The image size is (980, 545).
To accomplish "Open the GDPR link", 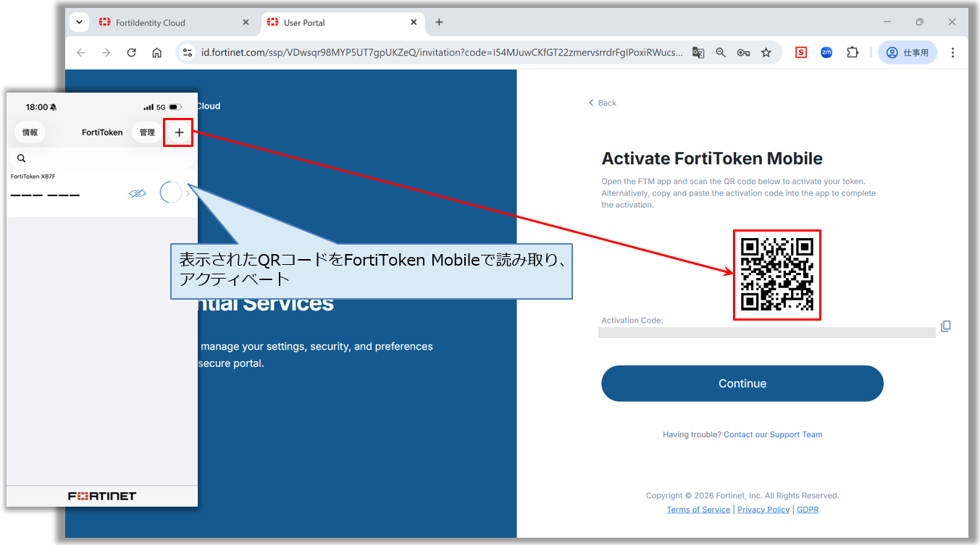I will tap(808, 510).
